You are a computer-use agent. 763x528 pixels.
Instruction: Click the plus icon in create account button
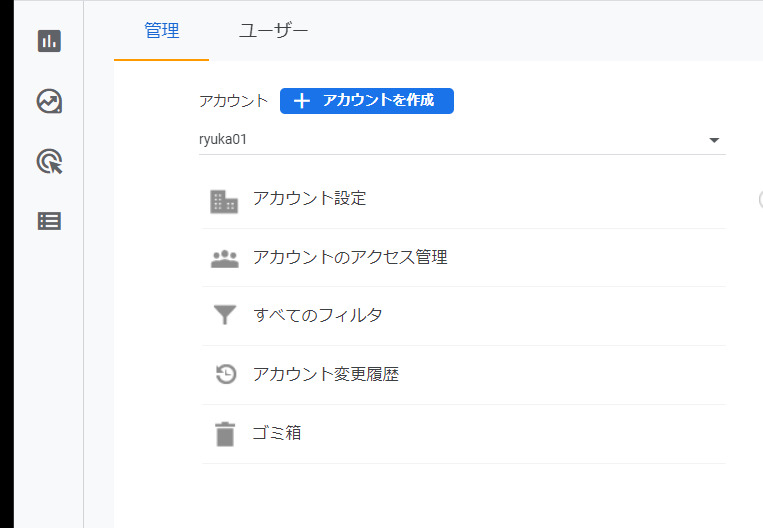302,101
